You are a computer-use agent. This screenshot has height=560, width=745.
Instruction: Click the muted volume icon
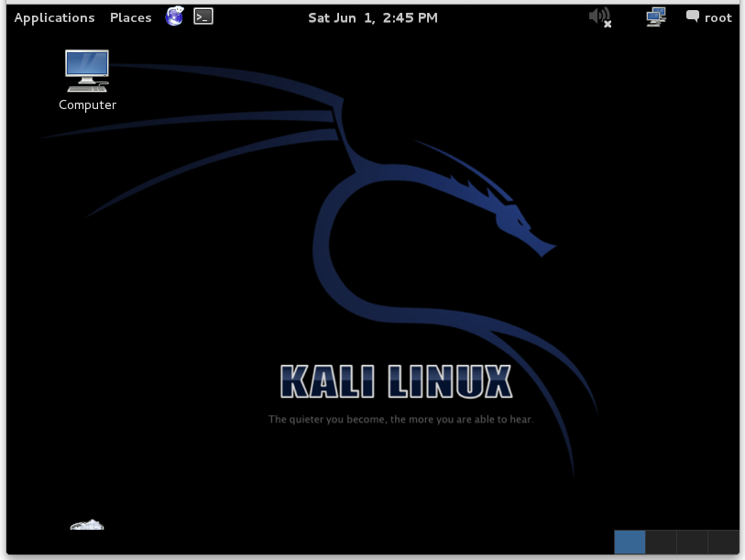tap(600, 17)
